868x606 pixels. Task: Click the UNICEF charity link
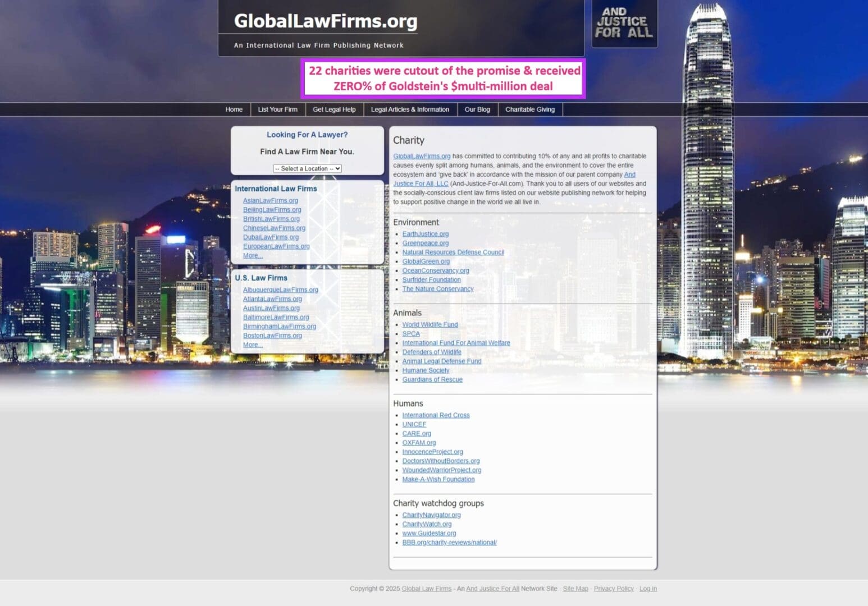coord(414,424)
